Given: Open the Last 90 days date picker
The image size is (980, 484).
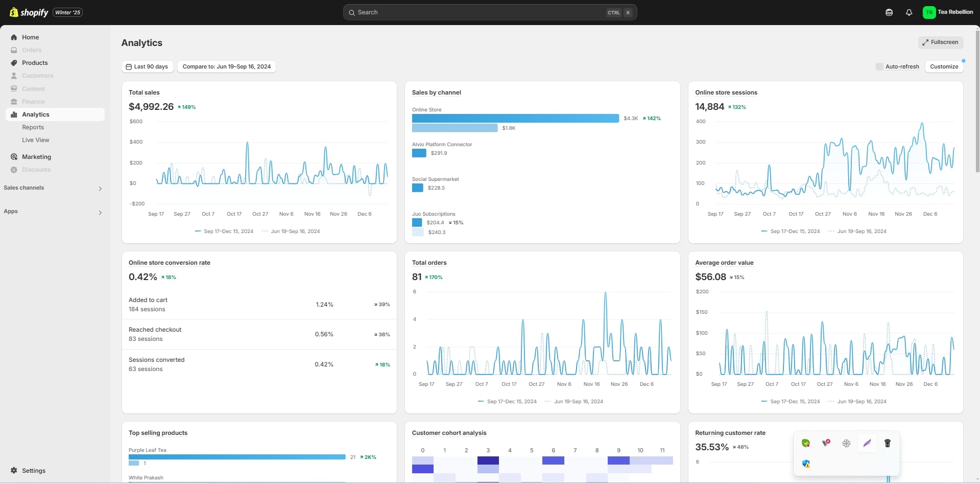Looking at the screenshot, I should tap(147, 66).
